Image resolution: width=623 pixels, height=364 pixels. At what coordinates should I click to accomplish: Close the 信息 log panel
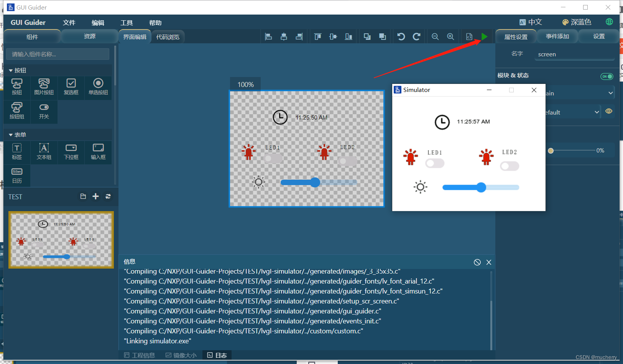(x=489, y=262)
